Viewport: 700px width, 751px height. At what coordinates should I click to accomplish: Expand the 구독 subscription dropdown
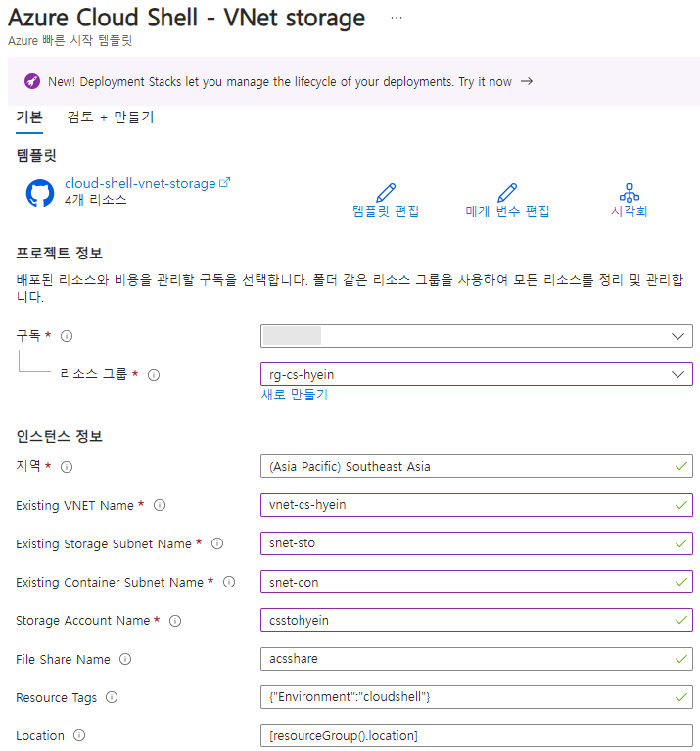(477, 336)
